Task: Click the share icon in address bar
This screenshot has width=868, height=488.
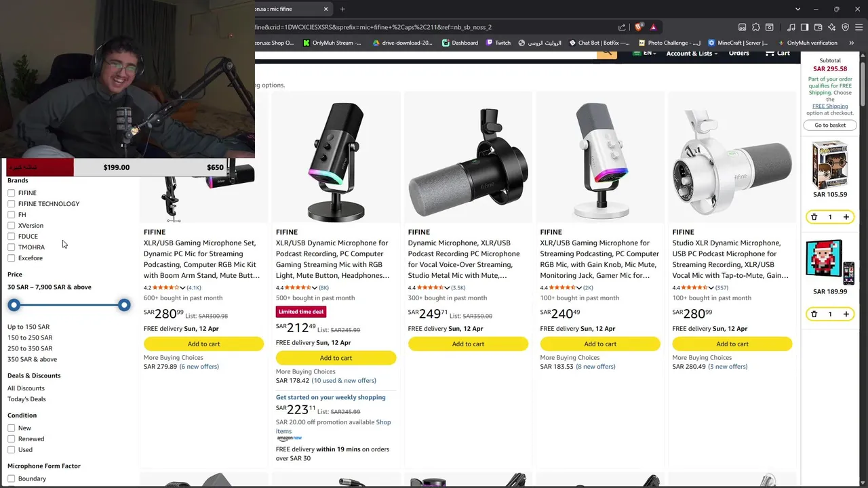Action: (x=622, y=27)
